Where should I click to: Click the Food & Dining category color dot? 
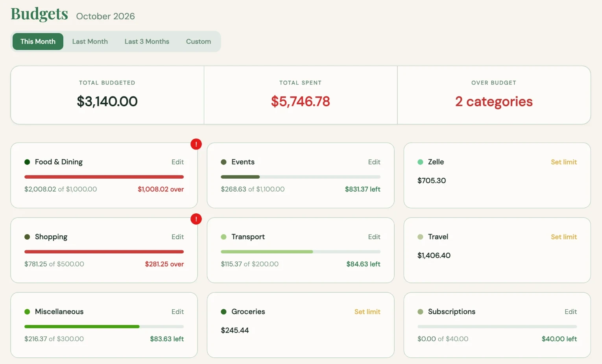(x=27, y=162)
